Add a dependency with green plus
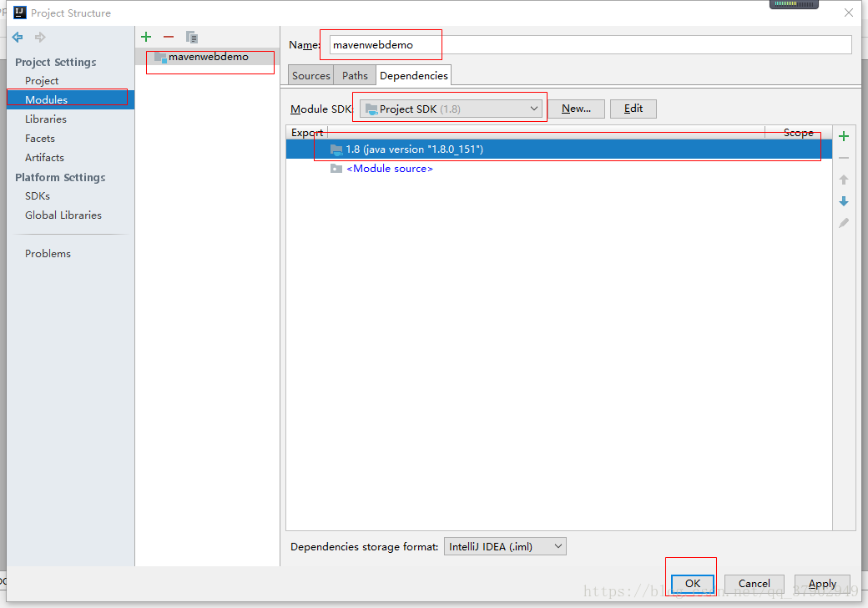Image resolution: width=868 pixels, height=608 pixels. pos(844,136)
